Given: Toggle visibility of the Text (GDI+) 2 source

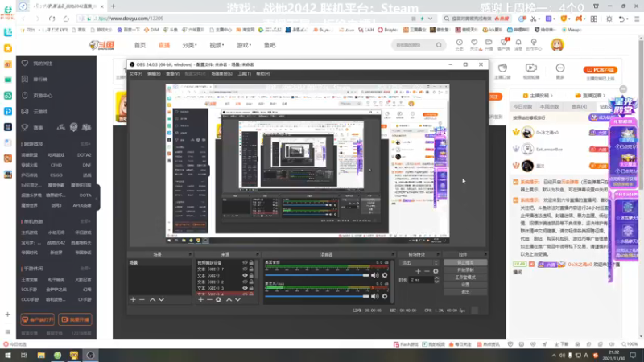Looking at the screenshot, I should point(246,282).
